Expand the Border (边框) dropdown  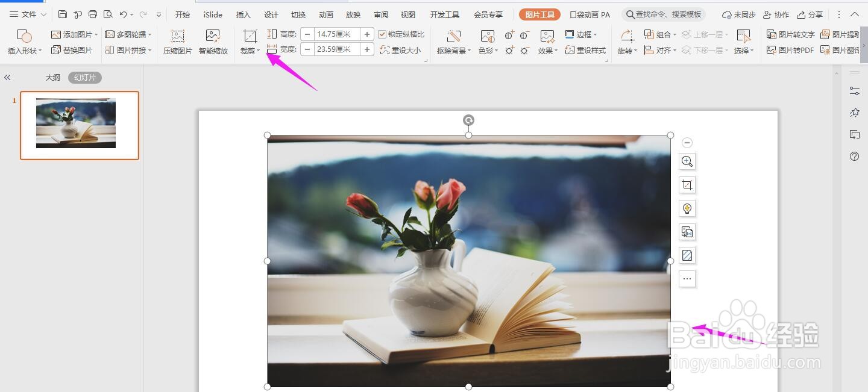(x=596, y=35)
